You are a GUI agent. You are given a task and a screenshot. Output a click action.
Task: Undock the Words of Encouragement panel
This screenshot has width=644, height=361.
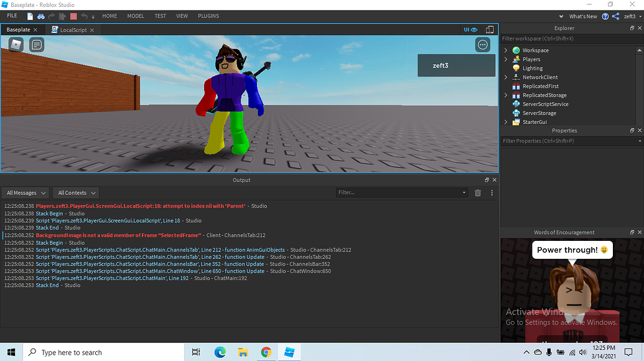[x=632, y=232]
